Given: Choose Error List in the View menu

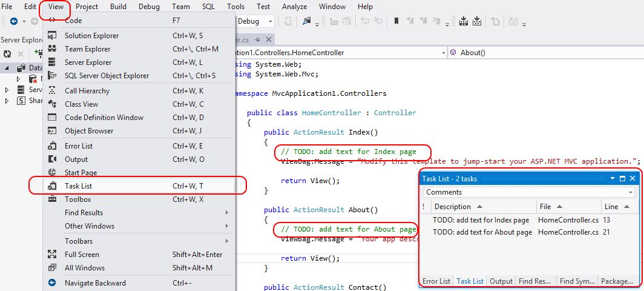Looking at the screenshot, I should (x=139, y=146).
